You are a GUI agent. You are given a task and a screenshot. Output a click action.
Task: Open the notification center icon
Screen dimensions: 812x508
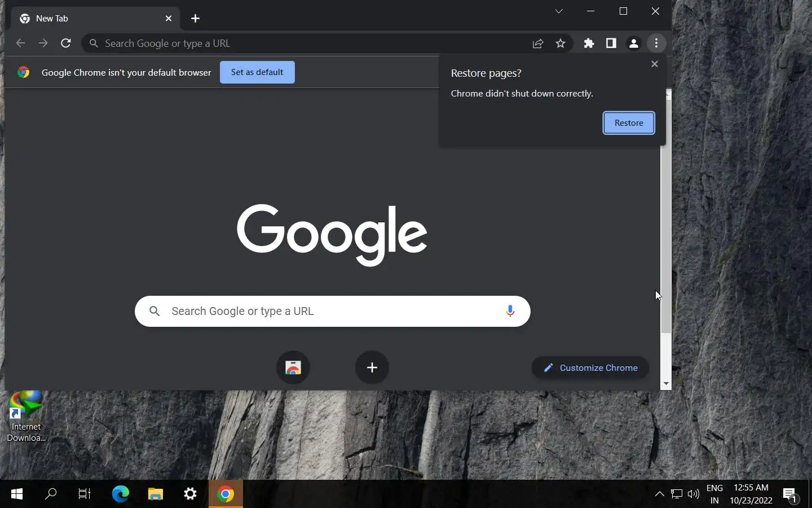pos(791,495)
